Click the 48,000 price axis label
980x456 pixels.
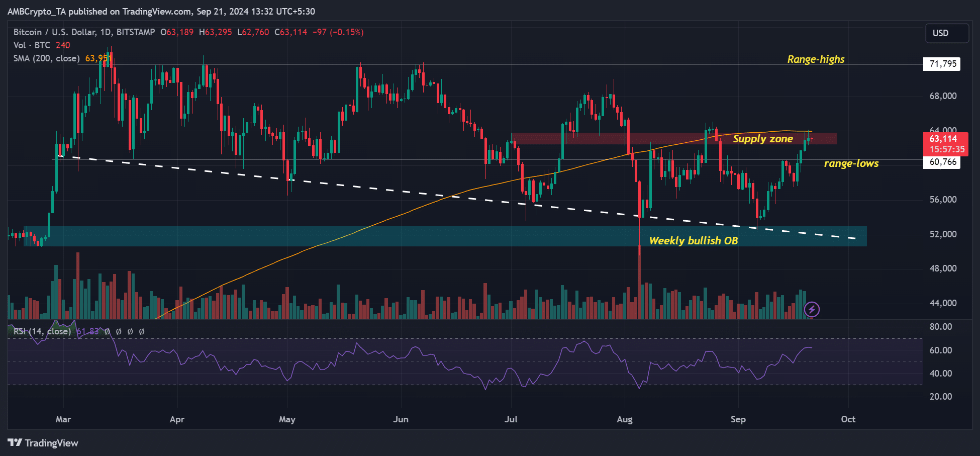[x=943, y=268]
